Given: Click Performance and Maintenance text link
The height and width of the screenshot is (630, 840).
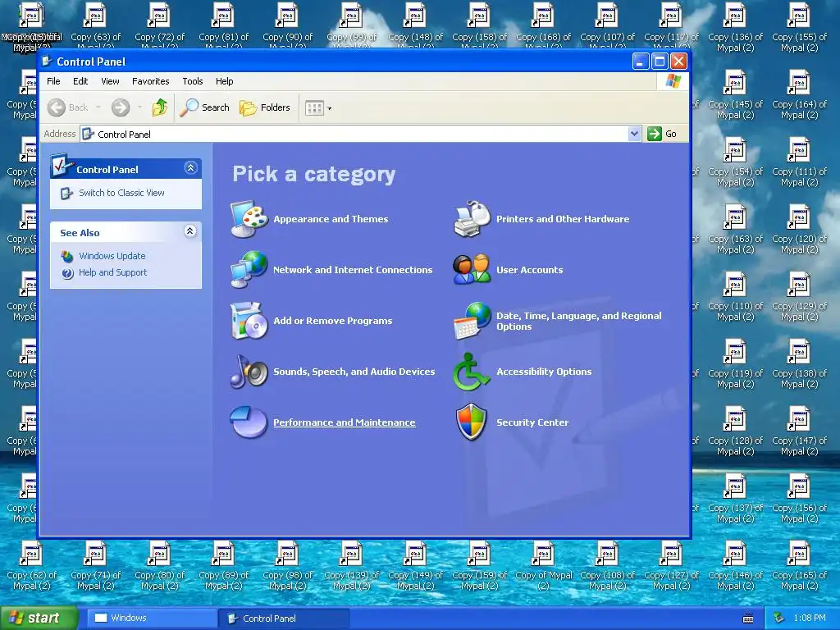Looking at the screenshot, I should coord(345,422).
